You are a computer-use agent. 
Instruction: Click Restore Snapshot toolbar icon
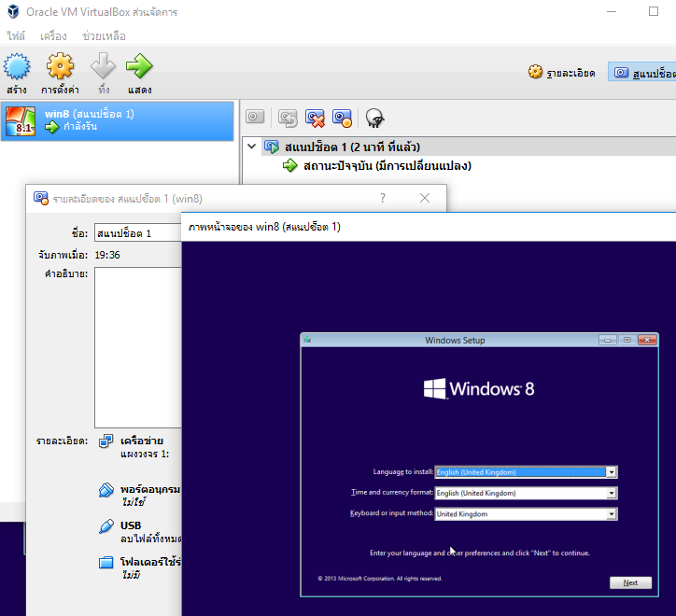(288, 119)
